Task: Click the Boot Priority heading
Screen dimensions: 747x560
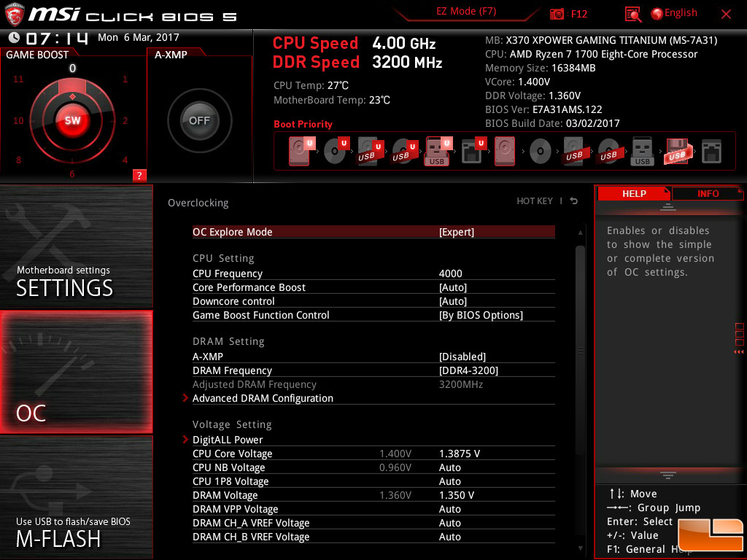Action: (303, 124)
